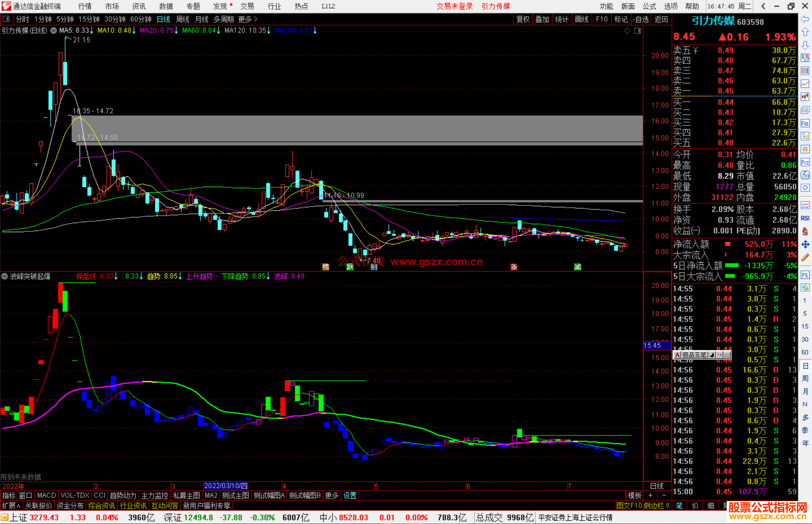
Task: Expand the 扩展 panel at bottom left
Action: tap(11, 506)
